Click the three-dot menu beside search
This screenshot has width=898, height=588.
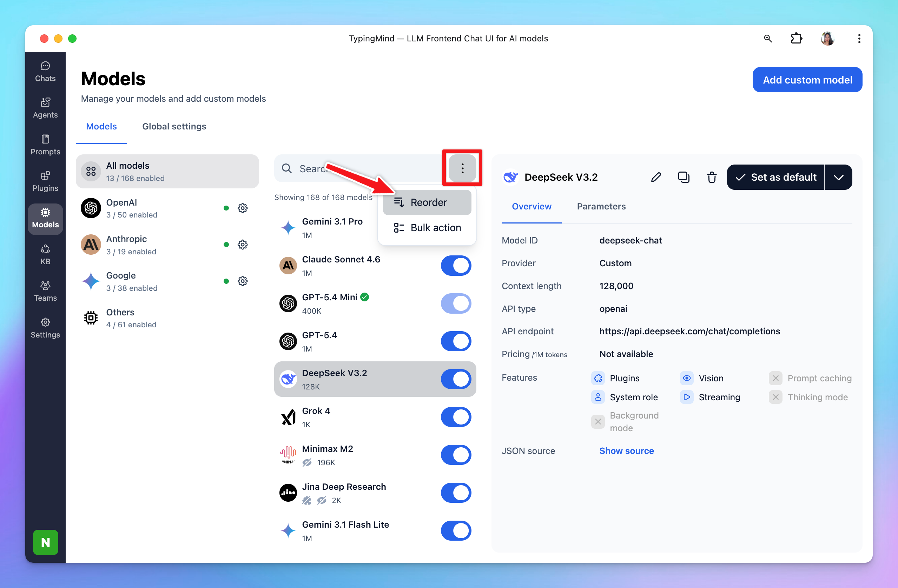462,168
